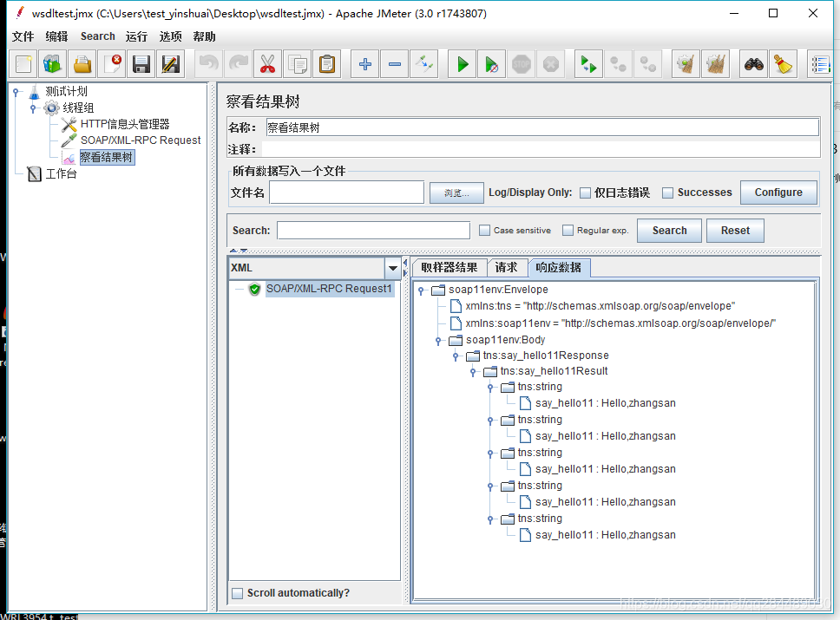Open a test plan with the folder icon
Viewport: 840px width, 620px height.
click(x=82, y=63)
